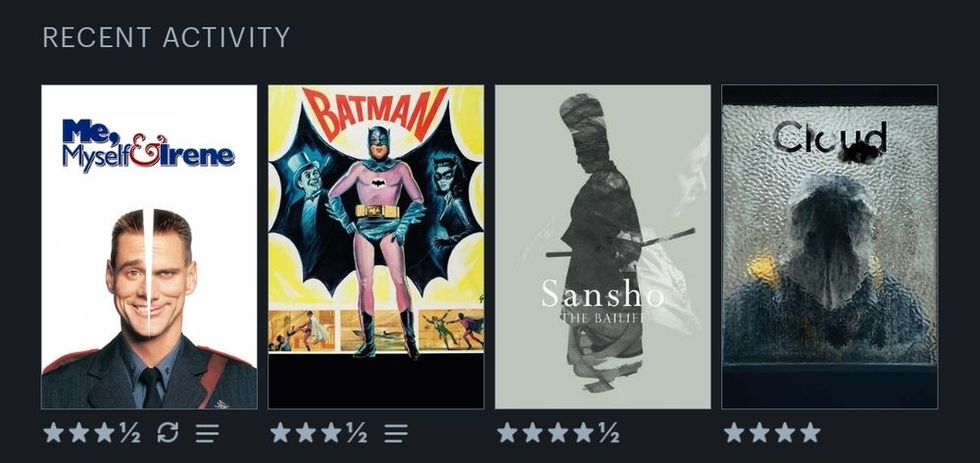Click the Recent Activity heading

tap(167, 37)
